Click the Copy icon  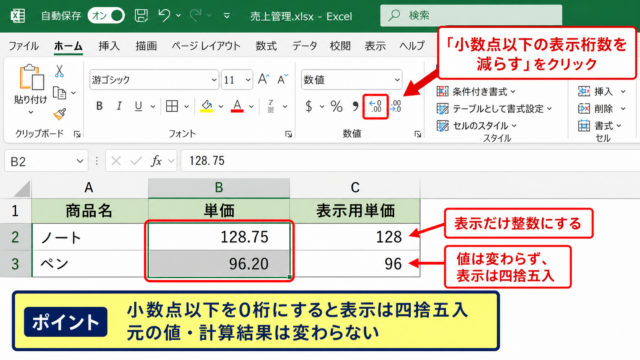click(x=60, y=93)
